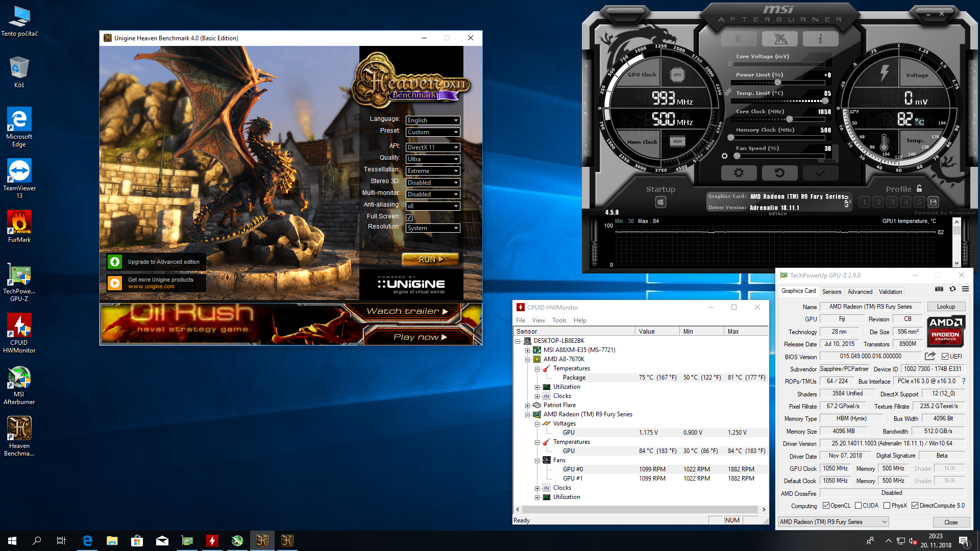Open TeamViewer 13 desktop icon
The height and width of the screenshot is (551, 980).
point(19,179)
